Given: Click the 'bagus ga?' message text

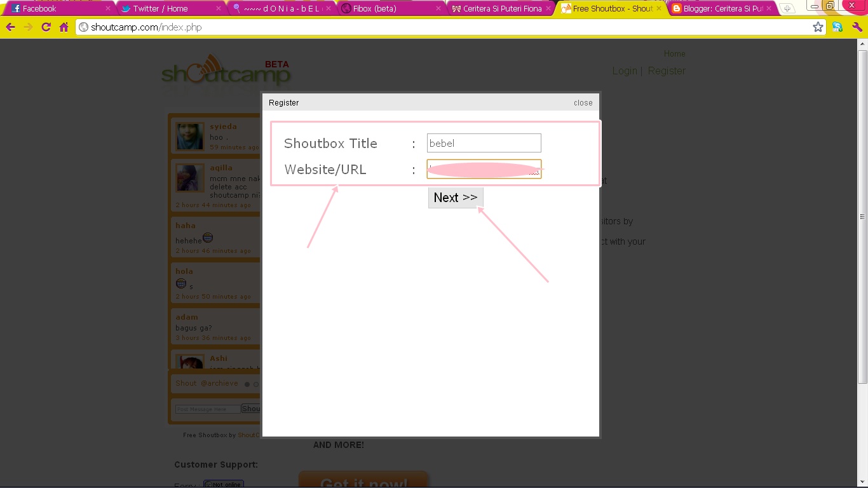Looking at the screenshot, I should (194, 328).
